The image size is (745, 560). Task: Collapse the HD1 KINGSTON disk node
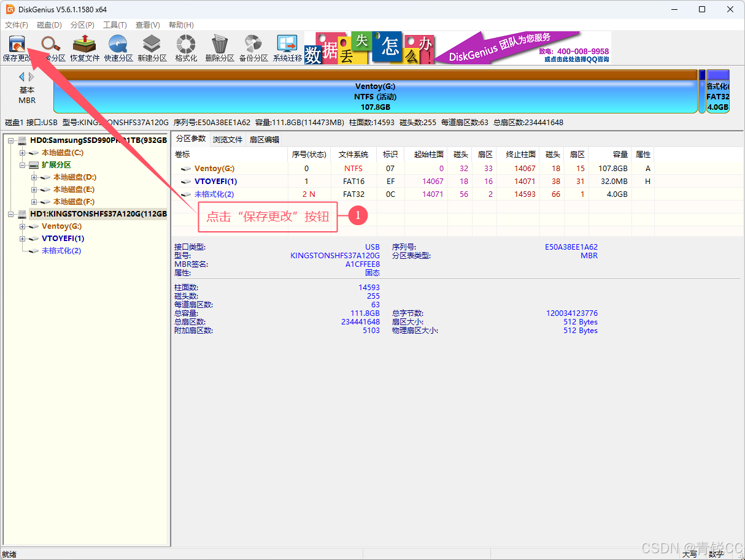pos(11,214)
